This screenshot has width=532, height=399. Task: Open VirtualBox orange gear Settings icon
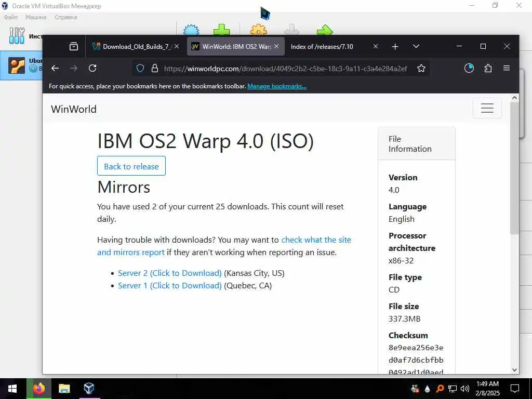click(x=259, y=30)
